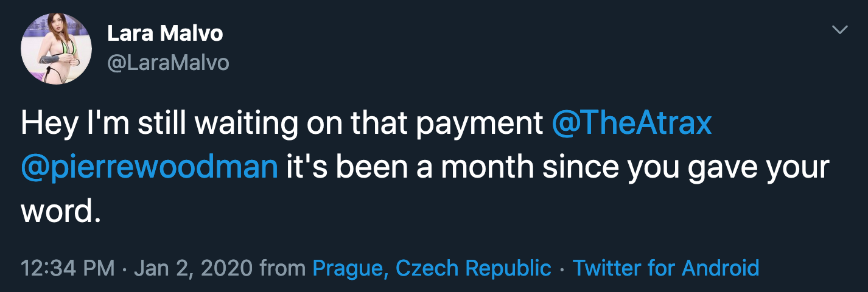Click the final word "word." in tweet
Screen dimensions: 868x292
[60, 210]
